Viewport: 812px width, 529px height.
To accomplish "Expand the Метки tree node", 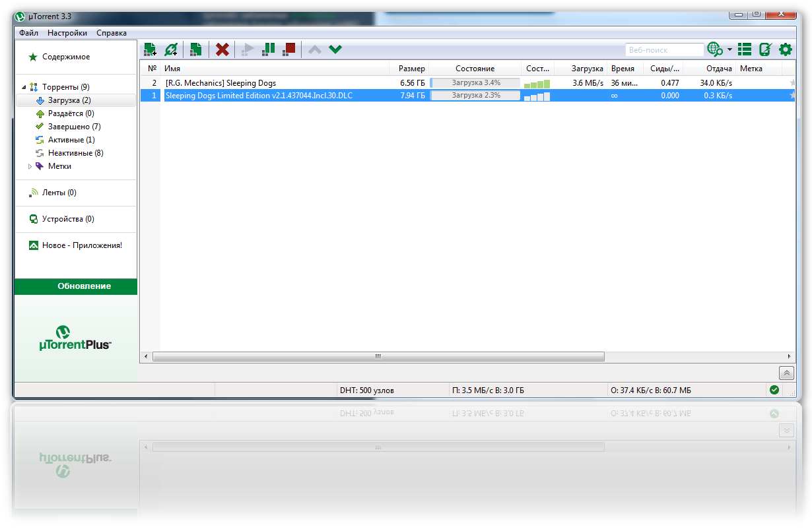I will (30, 166).
